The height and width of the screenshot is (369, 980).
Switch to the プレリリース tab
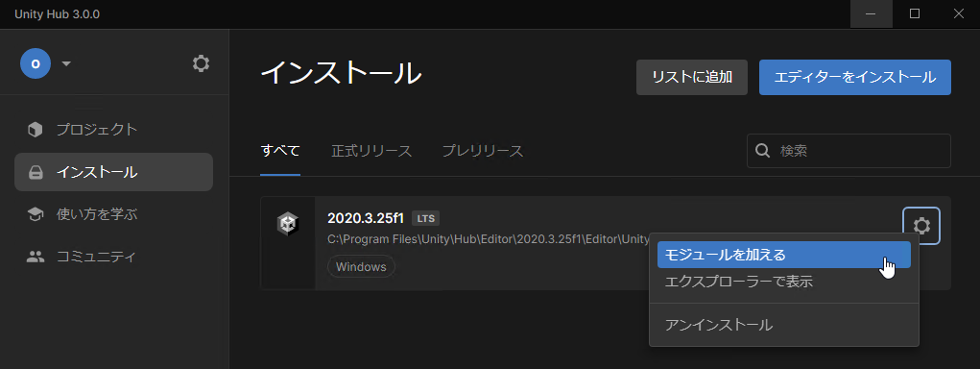click(483, 151)
